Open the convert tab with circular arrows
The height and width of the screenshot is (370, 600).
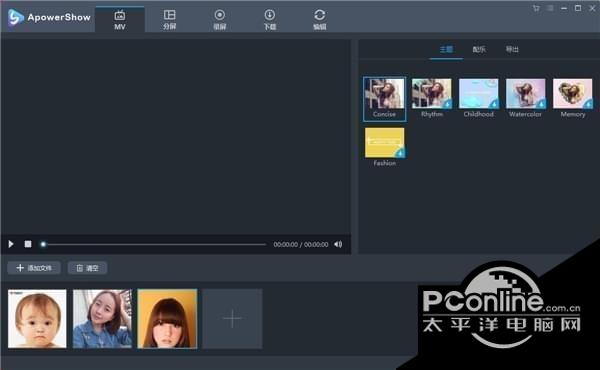pyautogui.click(x=320, y=20)
